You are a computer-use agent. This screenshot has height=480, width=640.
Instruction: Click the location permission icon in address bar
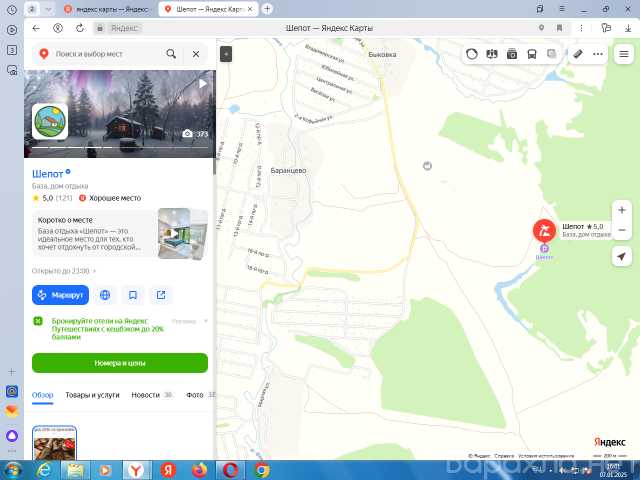pos(541,28)
